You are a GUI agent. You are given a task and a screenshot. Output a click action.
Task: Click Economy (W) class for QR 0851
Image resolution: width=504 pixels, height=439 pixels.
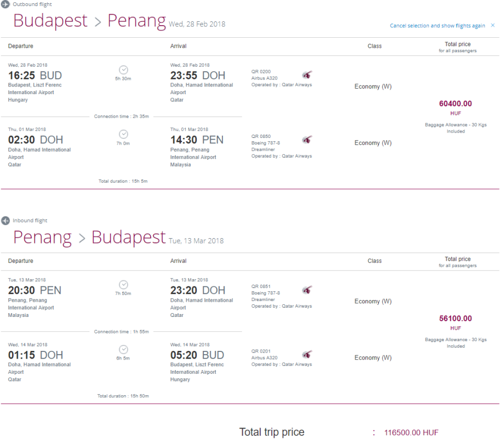(x=373, y=302)
